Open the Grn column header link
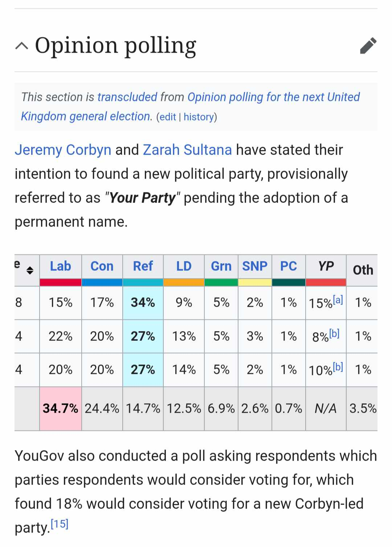Viewport: 392px width, 547px height. (x=221, y=266)
